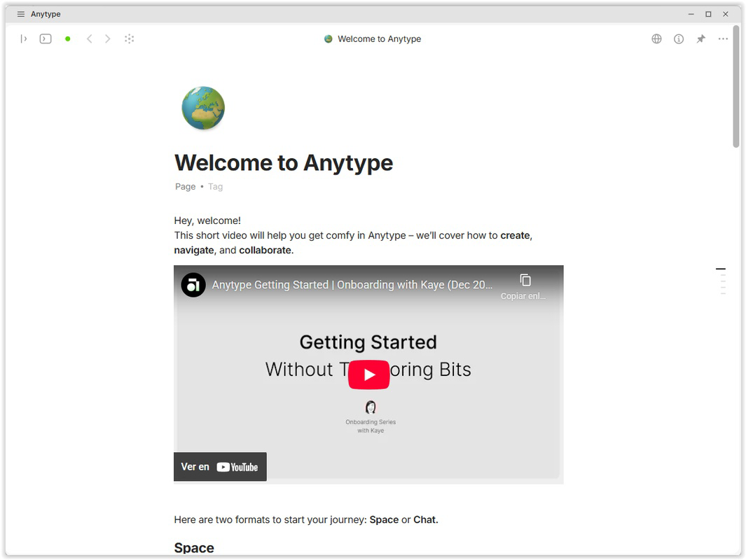Go forward to the next page

[x=108, y=39]
